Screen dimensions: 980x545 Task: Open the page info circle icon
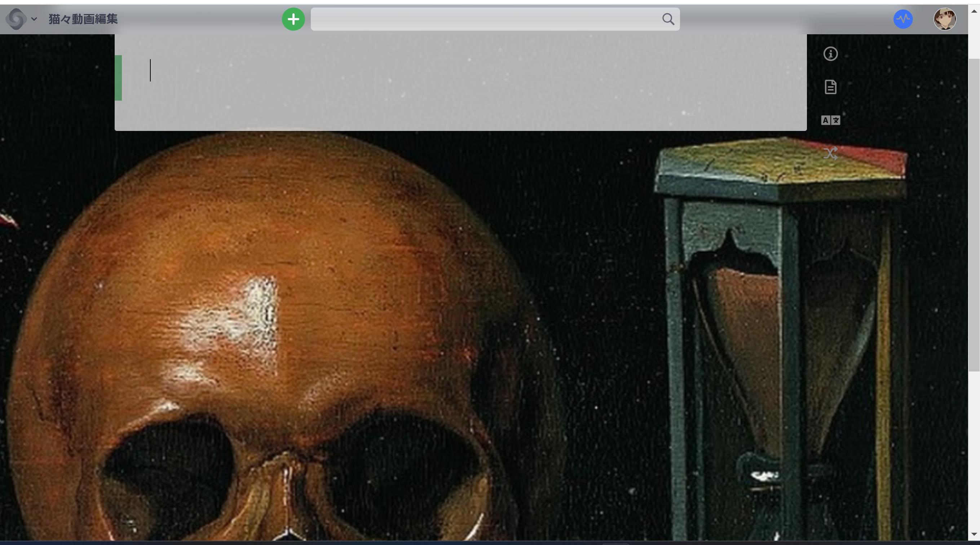[830, 54]
